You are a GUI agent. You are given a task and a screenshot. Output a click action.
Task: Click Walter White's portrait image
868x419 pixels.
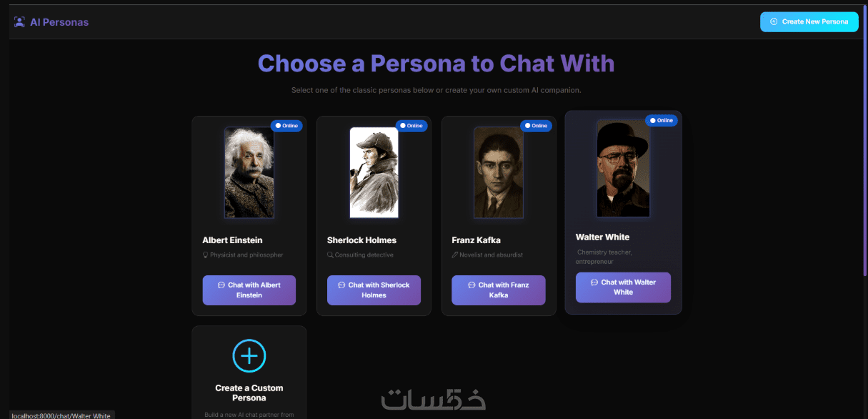(x=623, y=169)
